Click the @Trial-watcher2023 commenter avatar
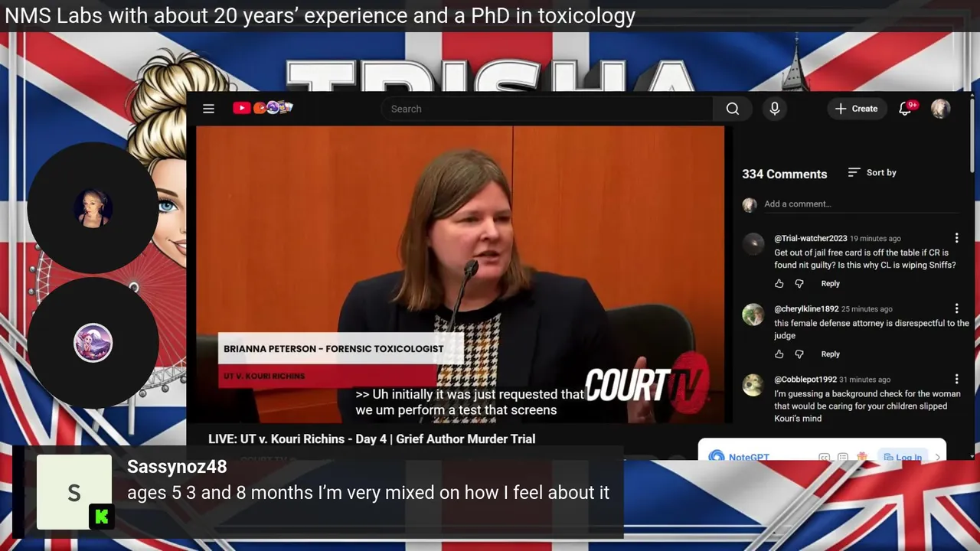The height and width of the screenshot is (551, 980). 753,243
